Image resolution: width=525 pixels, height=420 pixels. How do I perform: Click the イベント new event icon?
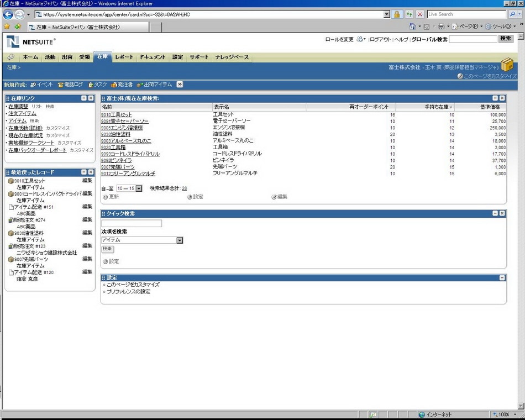coord(33,85)
